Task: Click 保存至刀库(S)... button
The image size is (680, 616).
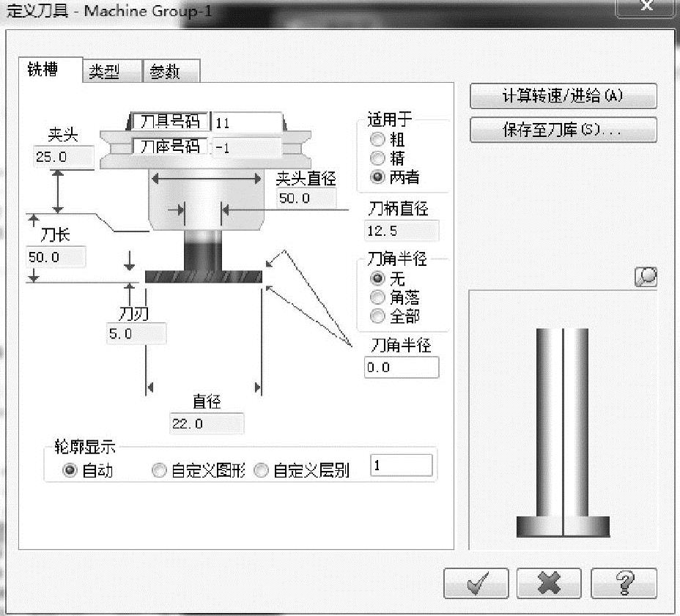Action: point(563,130)
